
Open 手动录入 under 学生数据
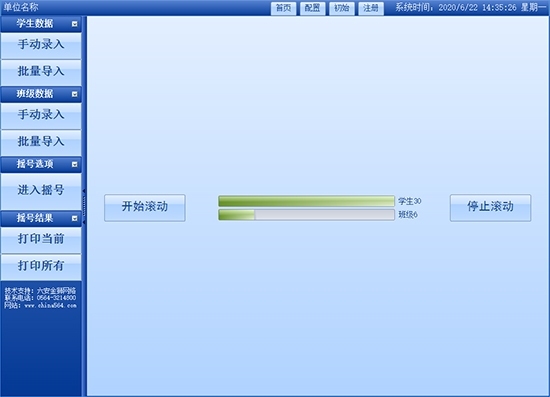[x=41, y=45]
